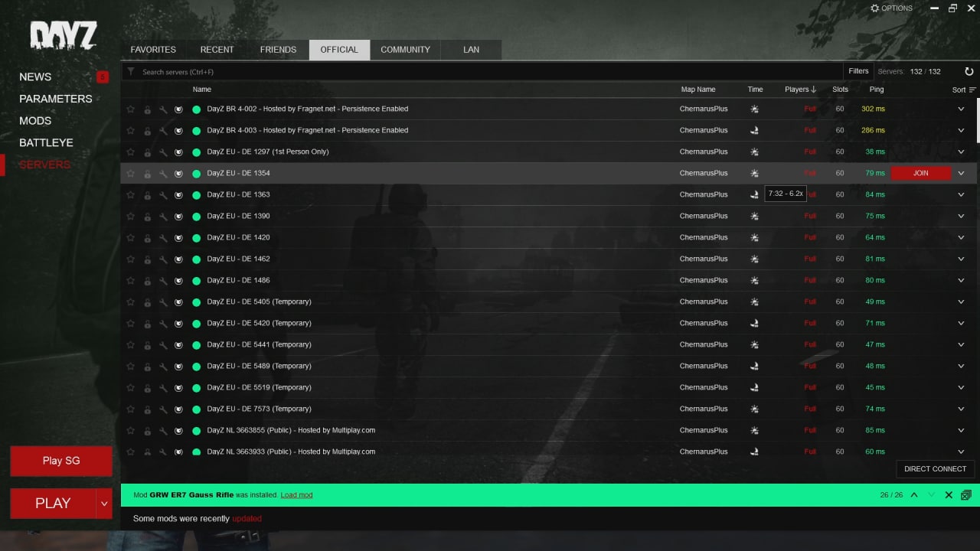Screen dimensions: 980x551
Task: Click the Play SG button
Action: point(61,461)
